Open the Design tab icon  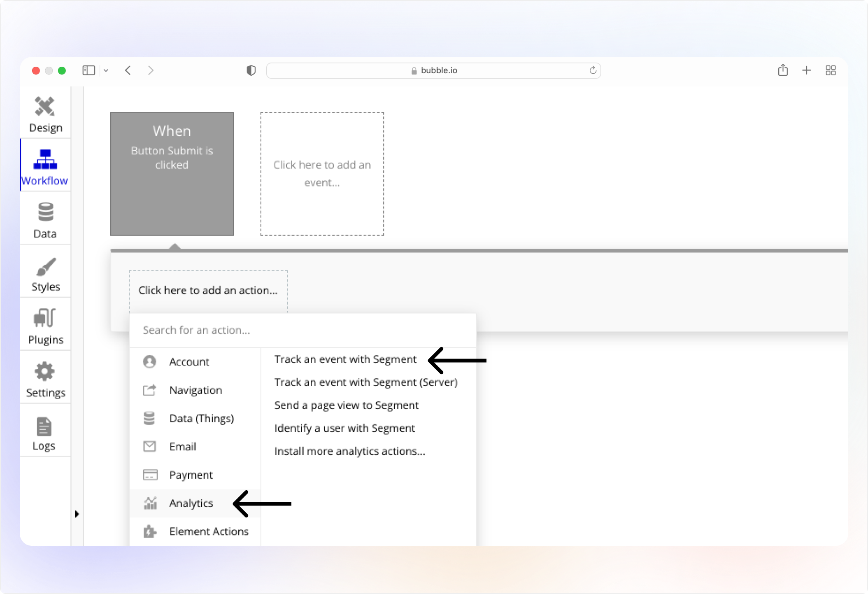click(x=45, y=107)
